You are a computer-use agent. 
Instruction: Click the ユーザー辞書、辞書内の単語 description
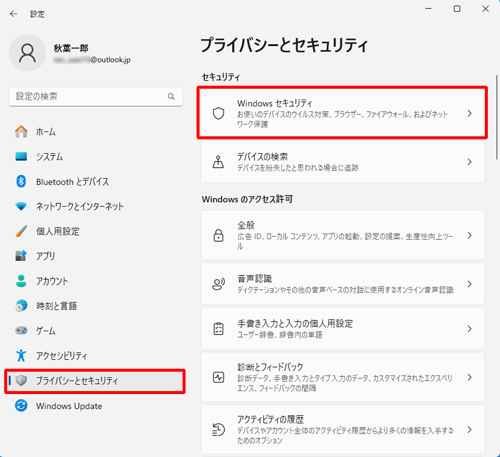point(280,335)
